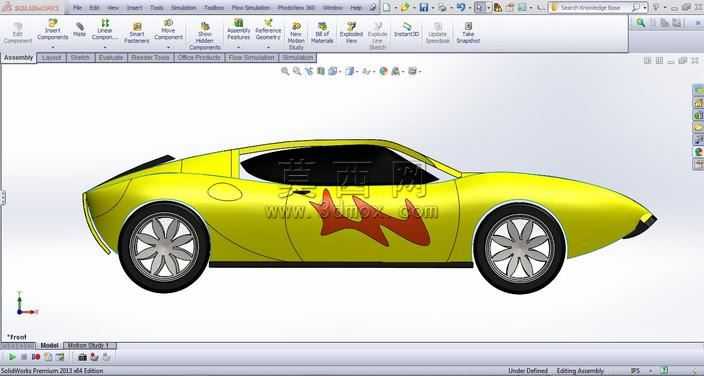This screenshot has height=376, width=704.
Task: Activate the Select cursor tool
Action: (480, 7)
